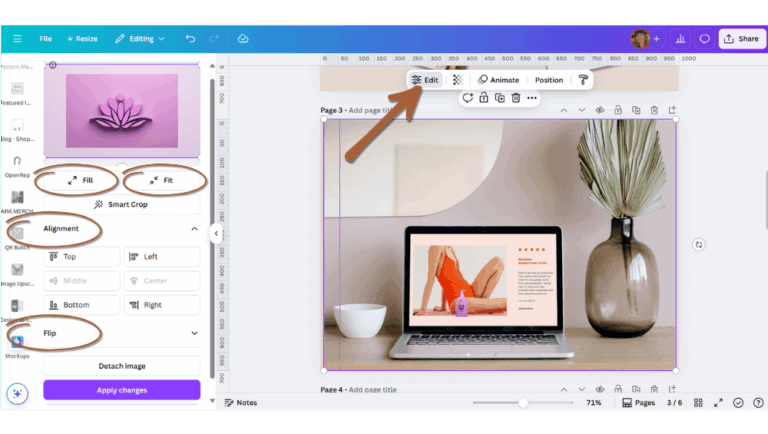Add a comment to the selected element

[x=468, y=98]
